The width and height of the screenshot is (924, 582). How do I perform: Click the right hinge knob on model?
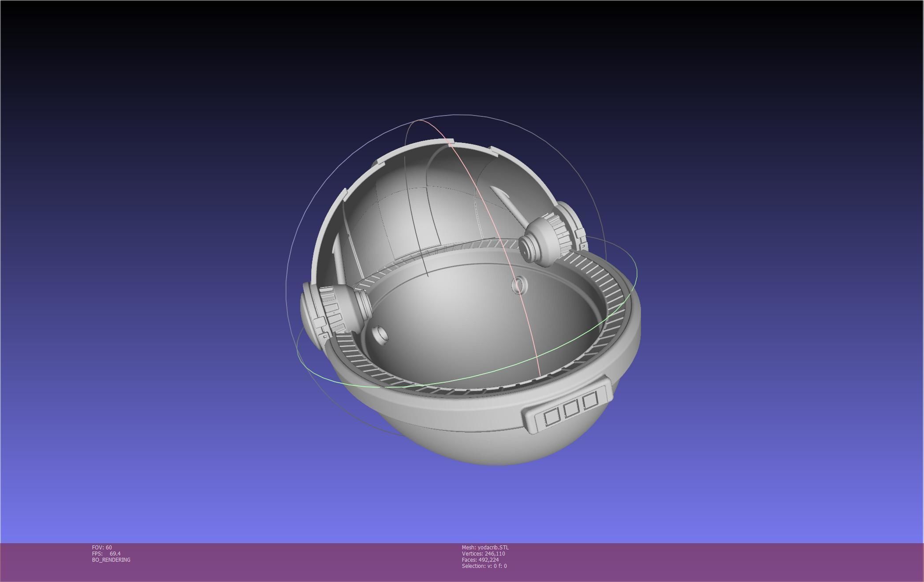(x=543, y=242)
